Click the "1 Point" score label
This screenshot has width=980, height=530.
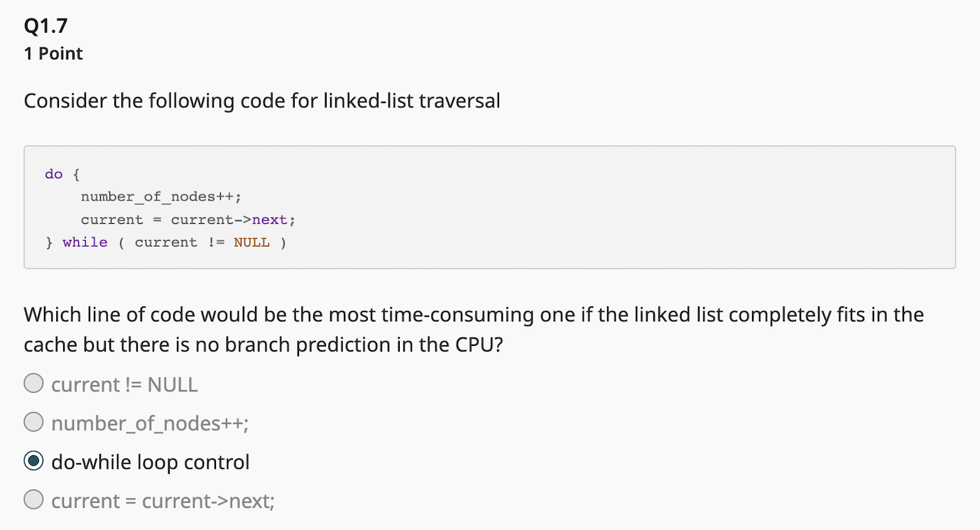(x=53, y=54)
